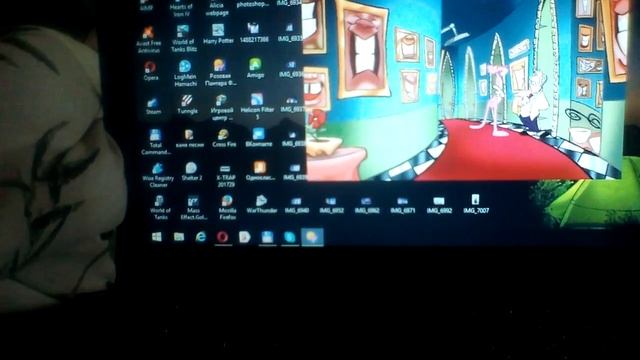The height and width of the screenshot is (360, 640).
Task: Switch to Skype on the taskbar
Action: tap(289, 237)
